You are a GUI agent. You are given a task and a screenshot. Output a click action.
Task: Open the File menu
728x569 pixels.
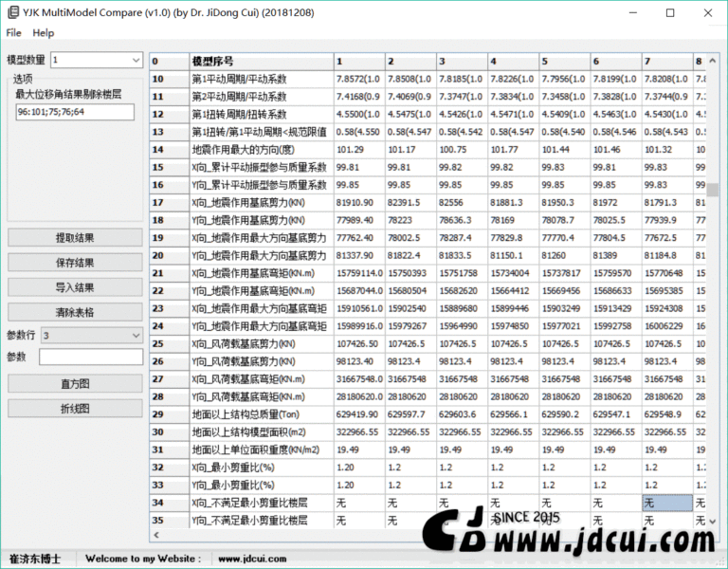(x=13, y=33)
